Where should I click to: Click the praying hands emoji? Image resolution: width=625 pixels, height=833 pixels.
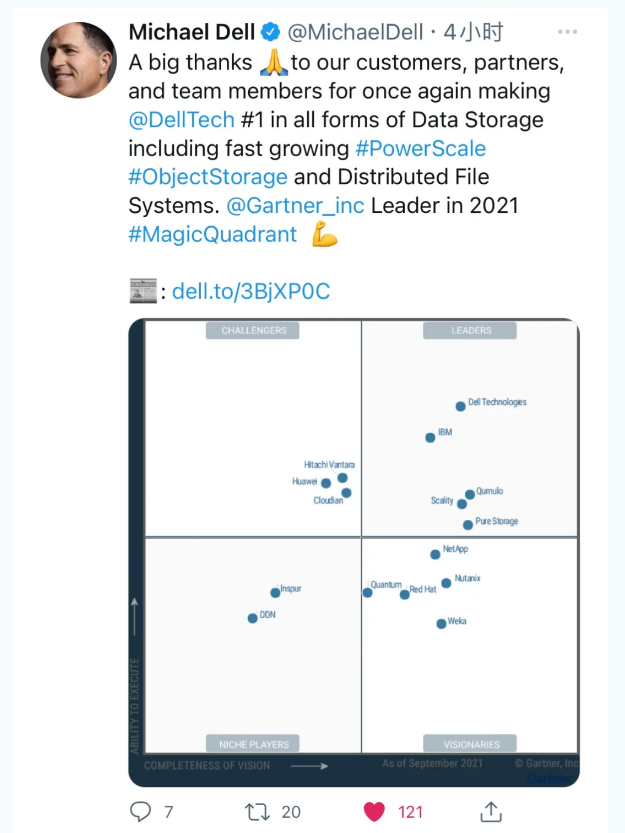click(273, 63)
